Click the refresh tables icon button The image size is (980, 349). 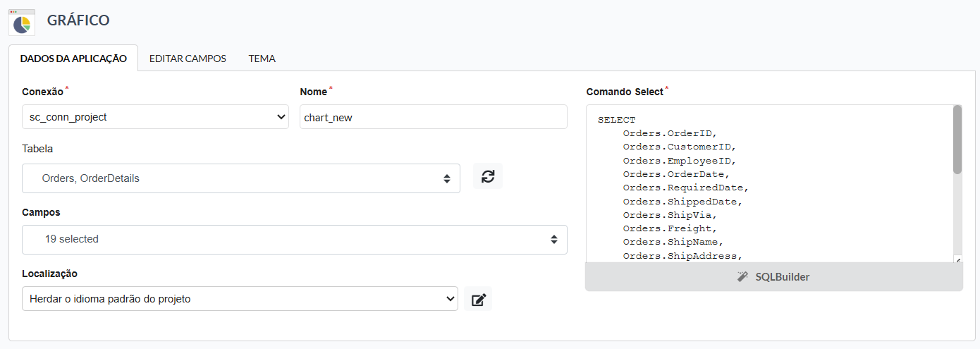click(488, 176)
